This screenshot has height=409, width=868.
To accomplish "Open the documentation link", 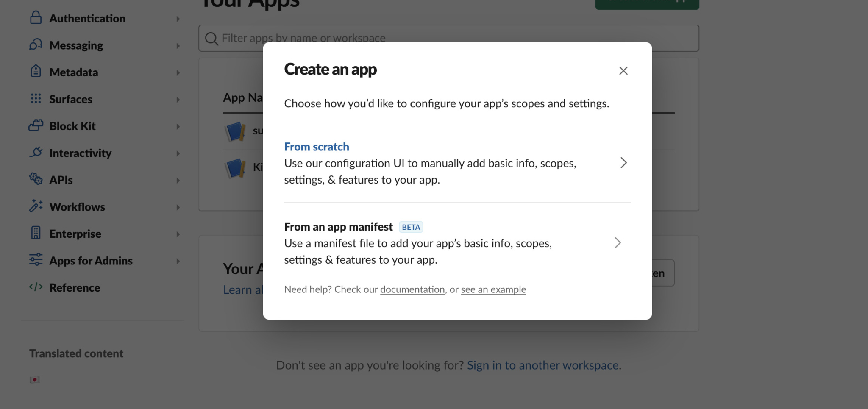I will pos(412,289).
